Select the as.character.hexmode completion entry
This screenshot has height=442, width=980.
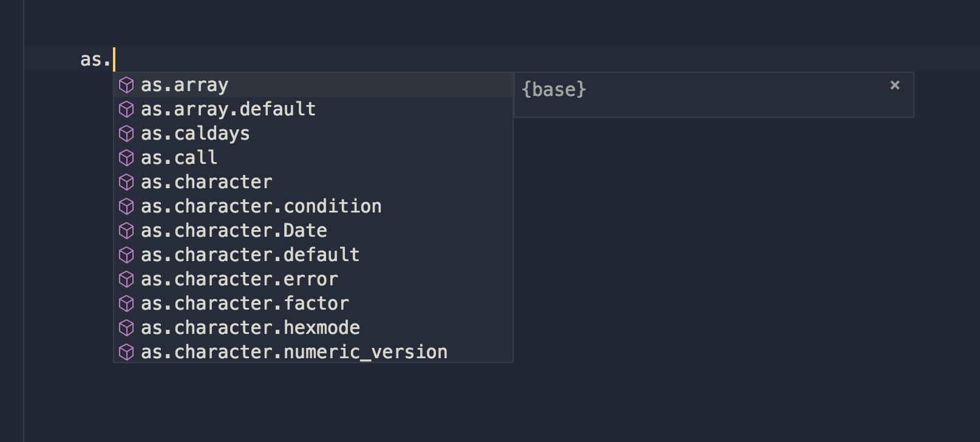click(x=250, y=328)
